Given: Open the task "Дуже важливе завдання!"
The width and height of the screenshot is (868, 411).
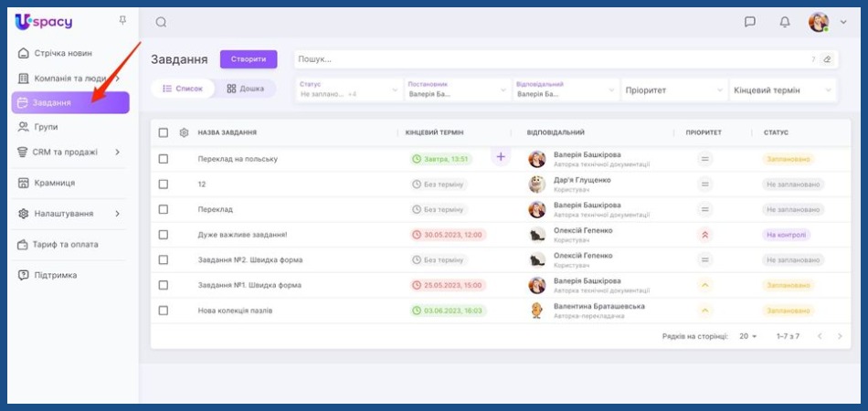Looking at the screenshot, I should coord(242,235).
